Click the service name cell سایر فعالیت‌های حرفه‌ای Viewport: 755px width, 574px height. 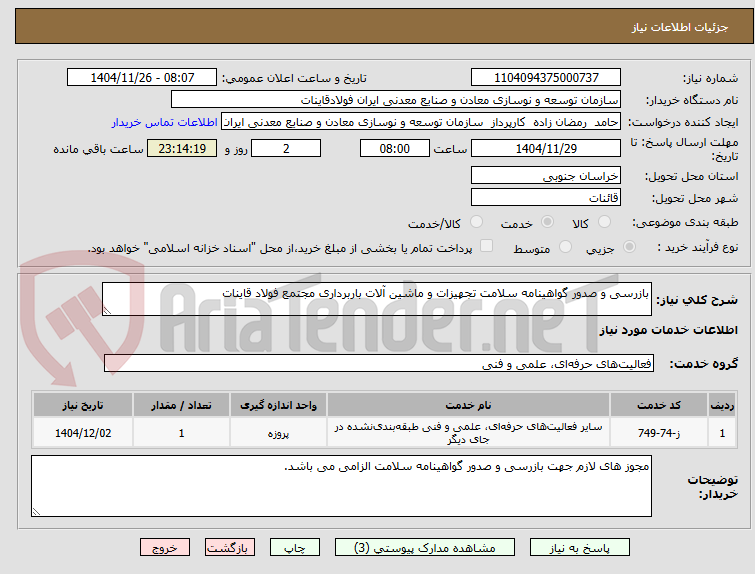pyautogui.click(x=468, y=433)
